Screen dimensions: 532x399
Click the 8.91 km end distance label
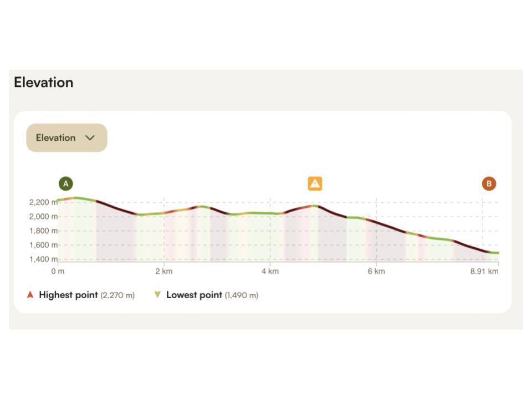pos(484,272)
